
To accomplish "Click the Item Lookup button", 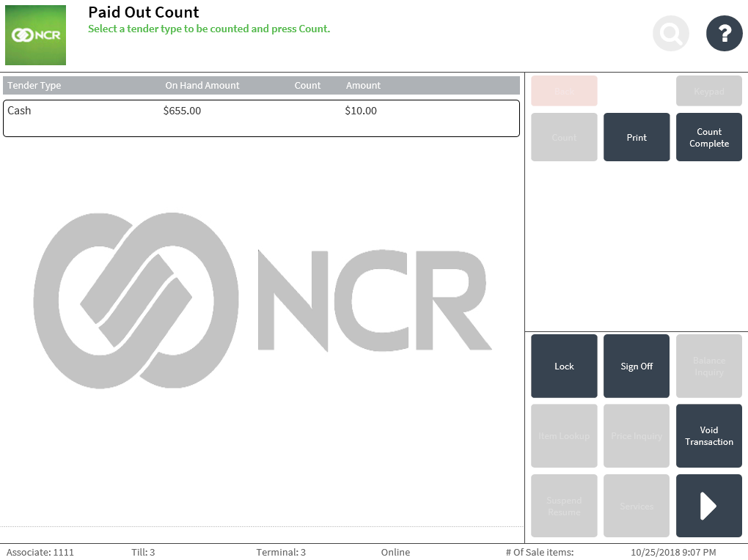I will pos(564,436).
